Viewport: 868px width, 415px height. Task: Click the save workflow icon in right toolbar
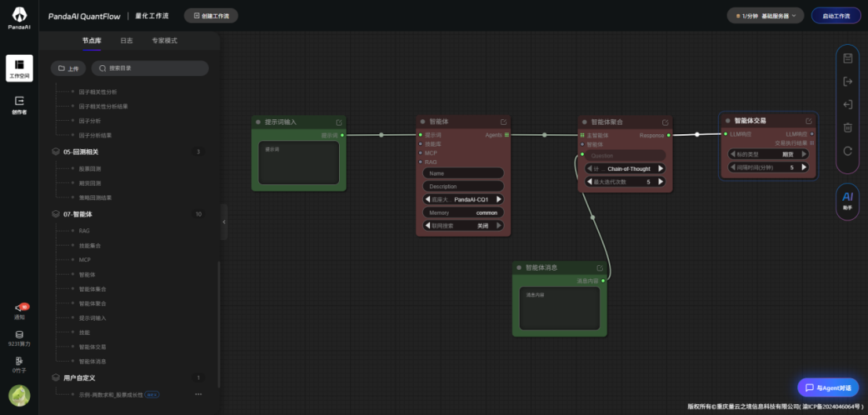click(x=848, y=58)
